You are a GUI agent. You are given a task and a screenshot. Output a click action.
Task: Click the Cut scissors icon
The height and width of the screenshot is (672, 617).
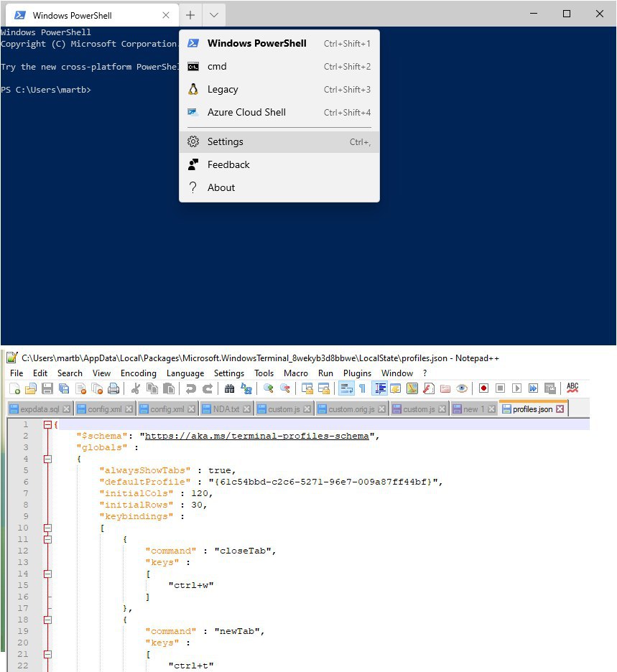coord(136,388)
